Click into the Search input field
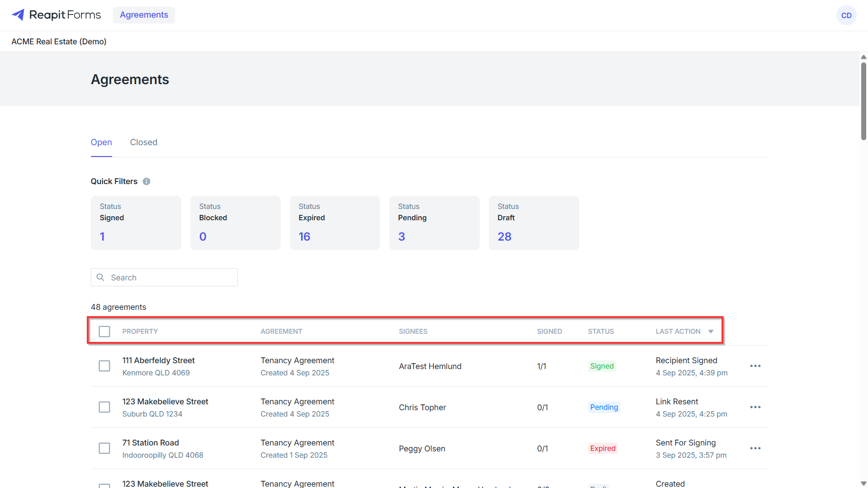This screenshot has height=488, width=868. point(164,277)
